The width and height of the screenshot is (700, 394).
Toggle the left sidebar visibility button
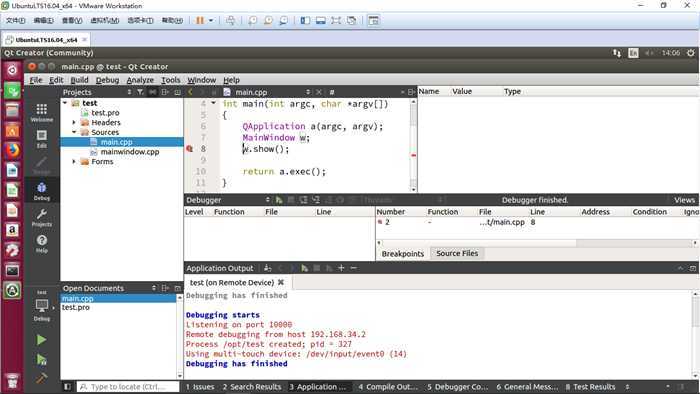(67, 387)
